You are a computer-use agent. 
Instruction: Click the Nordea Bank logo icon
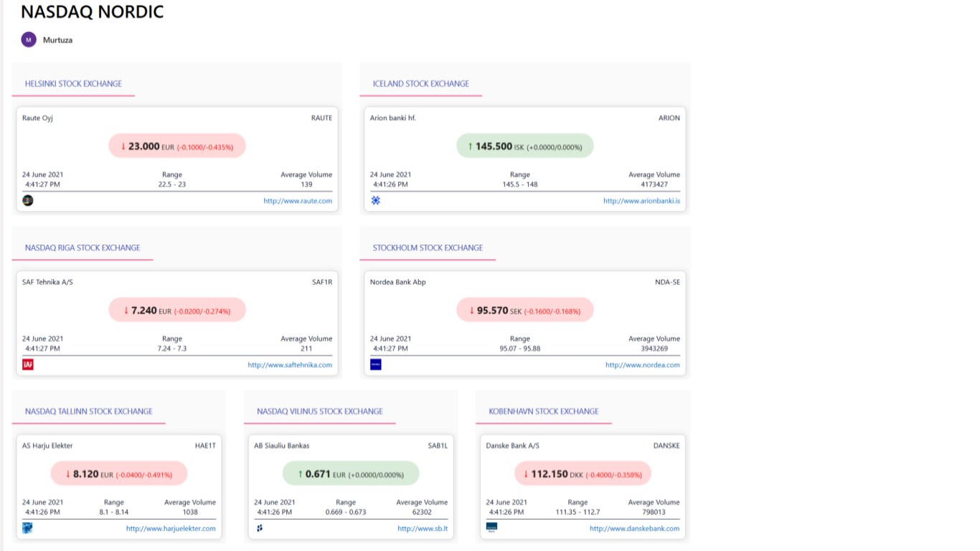375,364
